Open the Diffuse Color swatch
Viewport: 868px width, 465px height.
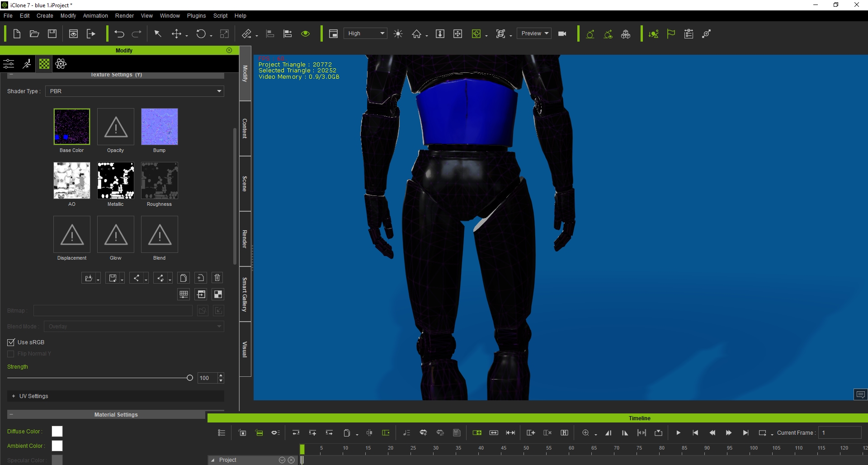pyautogui.click(x=57, y=432)
